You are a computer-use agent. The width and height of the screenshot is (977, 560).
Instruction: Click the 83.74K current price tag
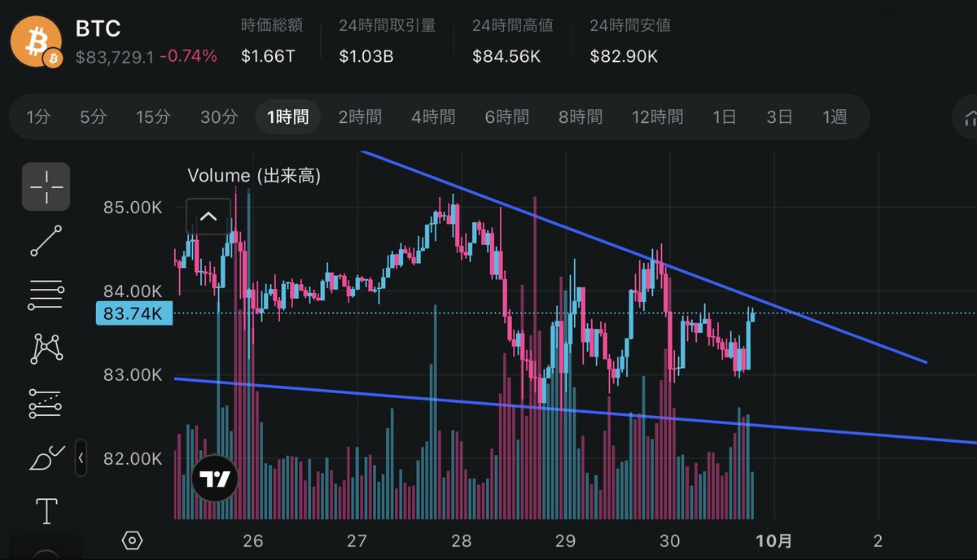(x=134, y=313)
